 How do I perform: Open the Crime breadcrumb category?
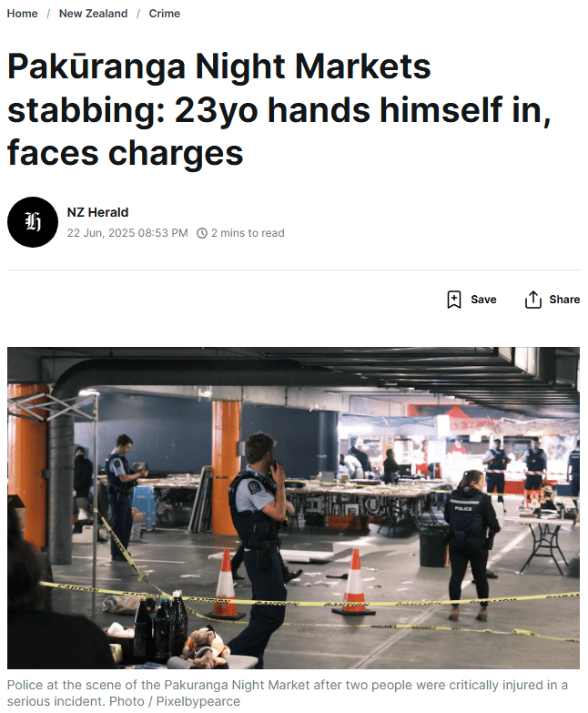(165, 14)
